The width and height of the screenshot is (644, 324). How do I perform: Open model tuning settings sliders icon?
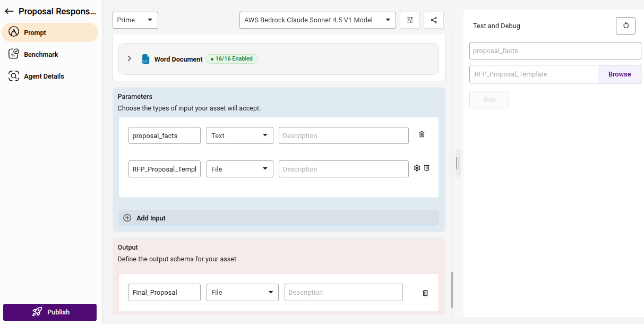pos(410,20)
